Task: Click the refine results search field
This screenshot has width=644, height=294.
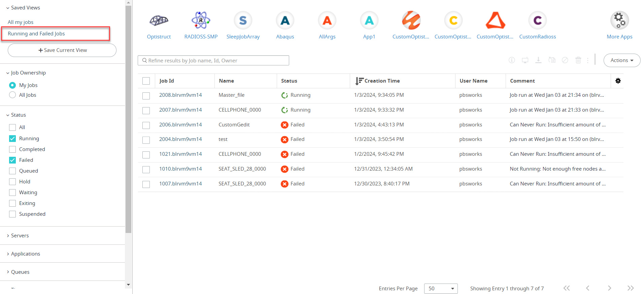Action: [x=213, y=61]
